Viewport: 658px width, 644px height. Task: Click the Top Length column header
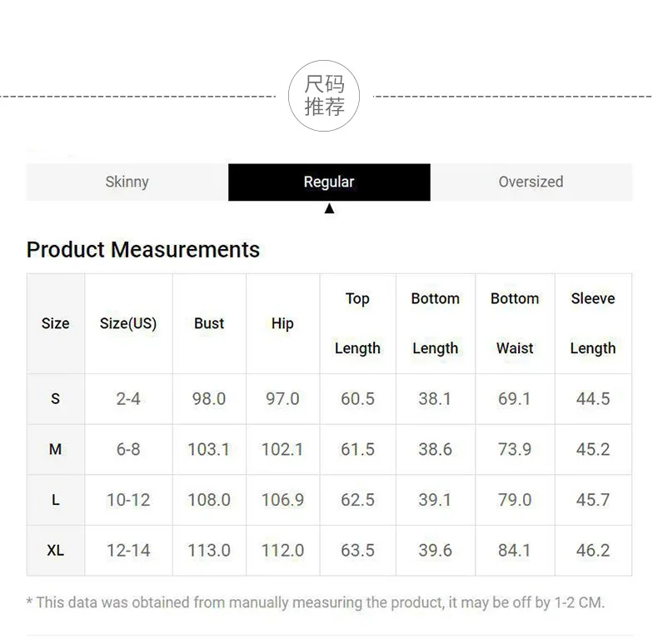coord(357,323)
